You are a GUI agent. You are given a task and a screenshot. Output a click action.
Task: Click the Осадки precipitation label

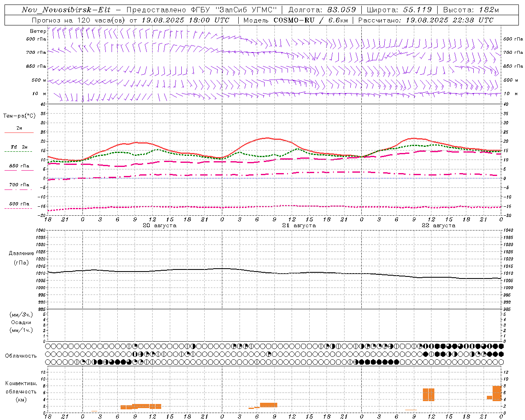[x=21, y=322]
